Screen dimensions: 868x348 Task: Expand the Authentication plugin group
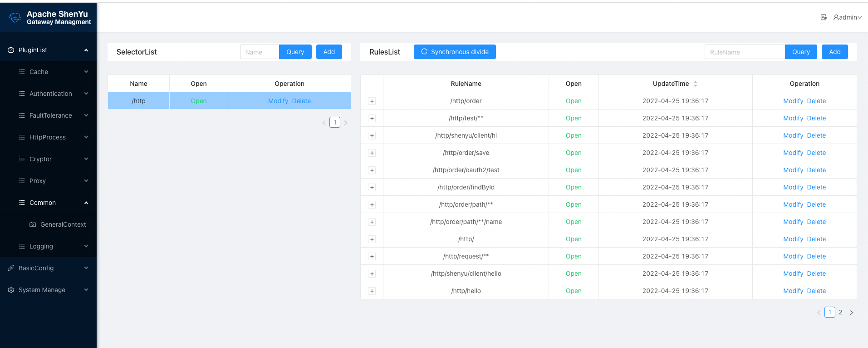[x=50, y=94]
